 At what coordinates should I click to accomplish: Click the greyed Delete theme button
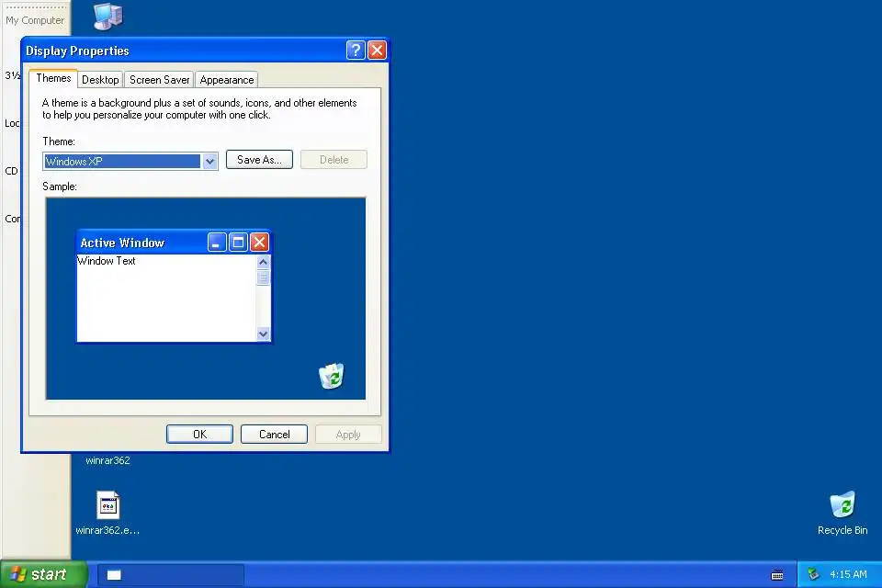[334, 160]
